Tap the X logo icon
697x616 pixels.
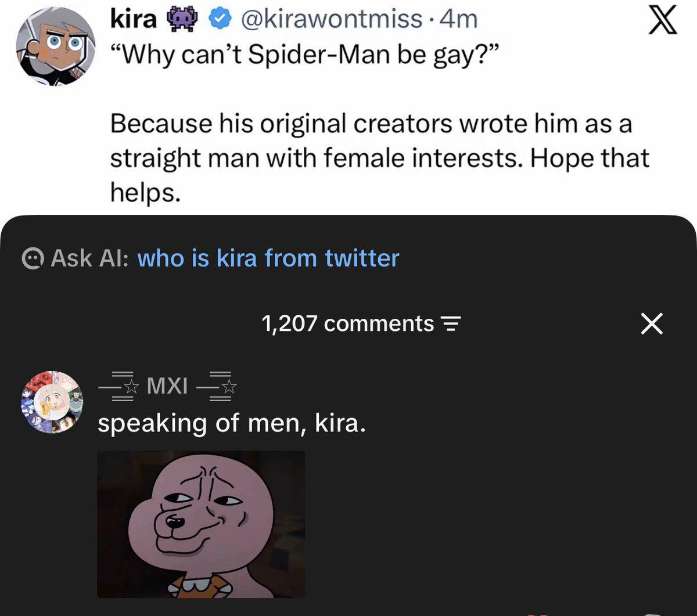663,20
